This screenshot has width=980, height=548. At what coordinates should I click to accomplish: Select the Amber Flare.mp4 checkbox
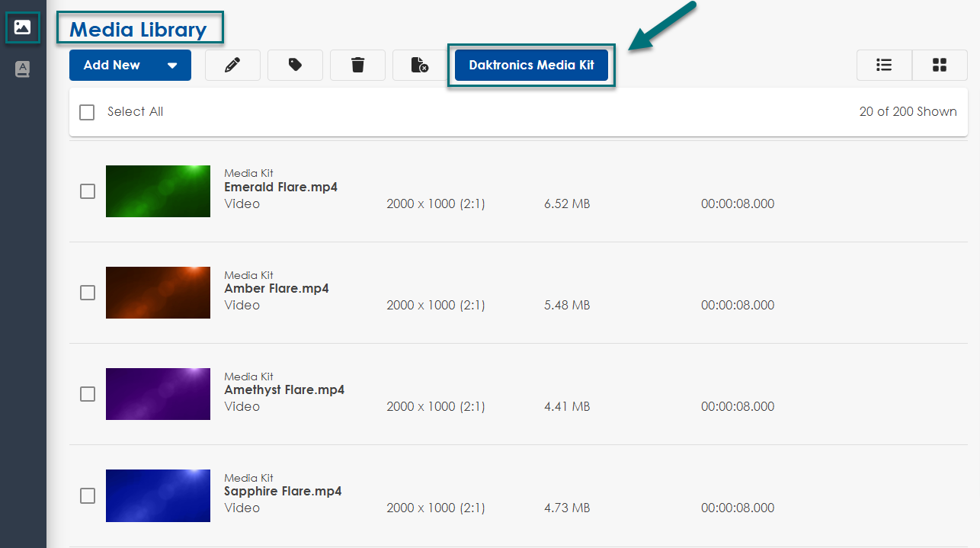(x=88, y=293)
